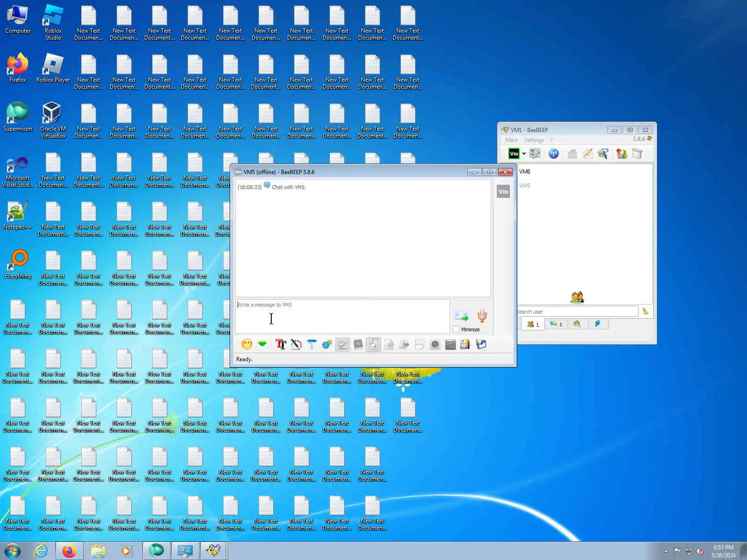Select the Notepad++ desktop shortcut

tap(18, 216)
